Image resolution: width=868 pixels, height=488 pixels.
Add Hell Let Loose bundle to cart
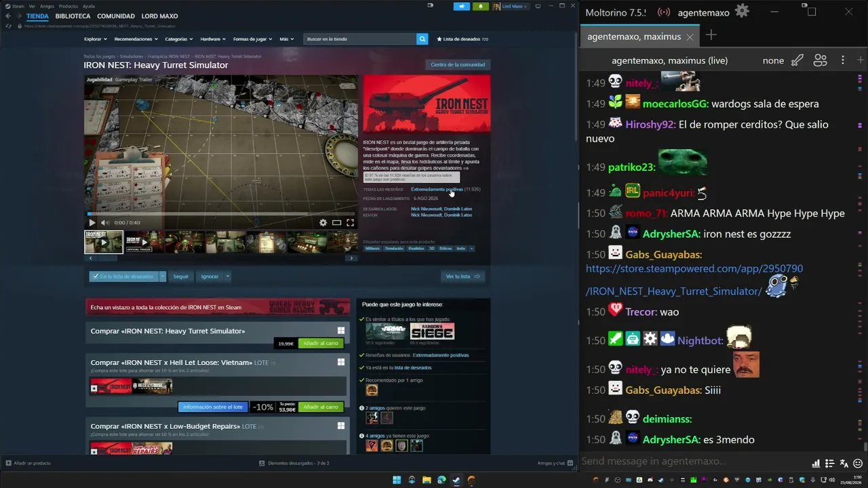click(321, 407)
